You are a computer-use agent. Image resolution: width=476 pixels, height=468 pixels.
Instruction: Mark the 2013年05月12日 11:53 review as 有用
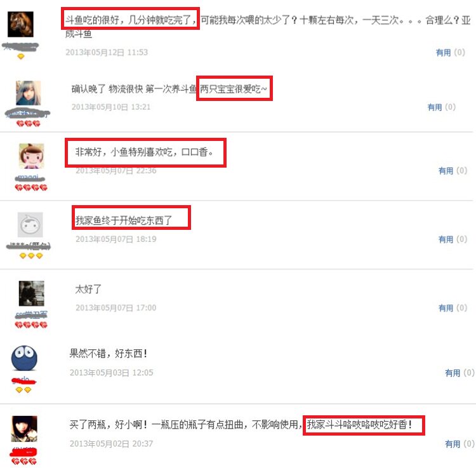(x=443, y=53)
